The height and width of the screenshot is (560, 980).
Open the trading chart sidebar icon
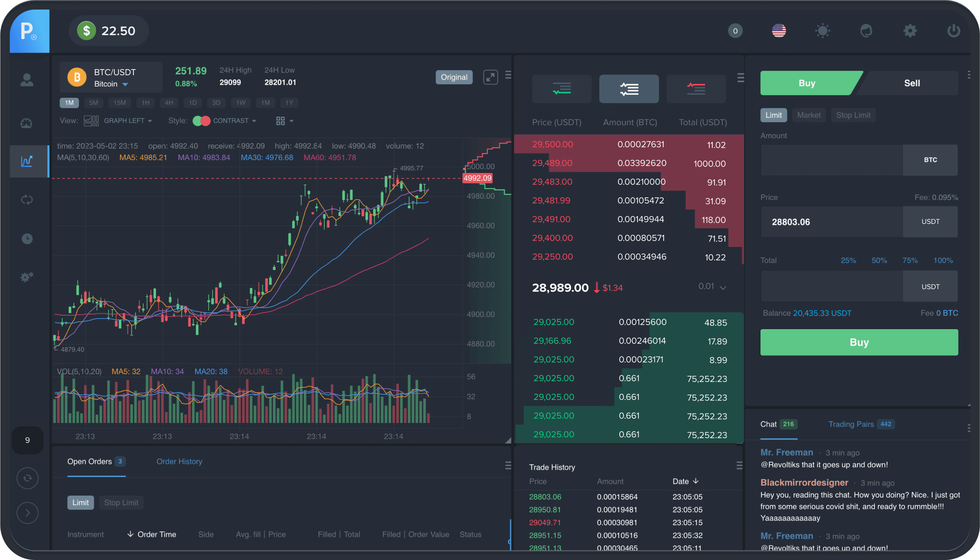[x=27, y=161]
